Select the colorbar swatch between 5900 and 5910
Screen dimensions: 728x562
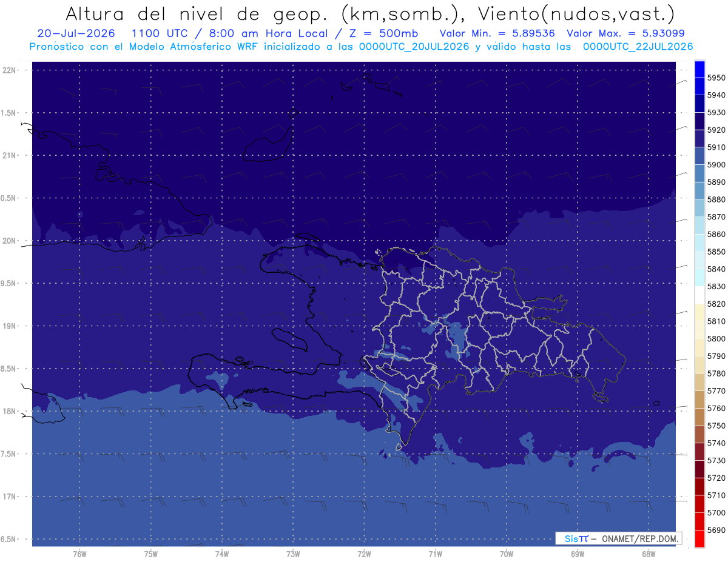[699, 156]
